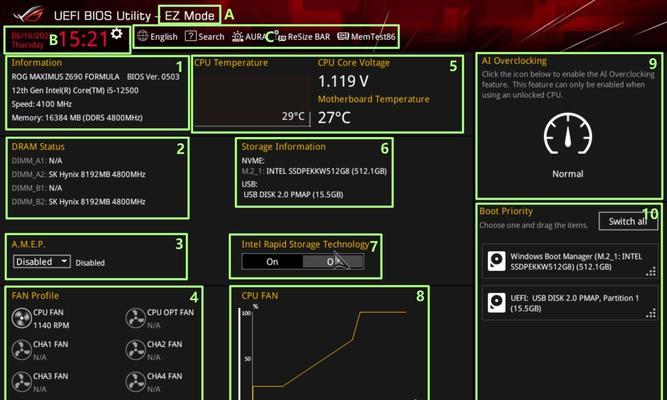Viewport: 667px width, 400px height.
Task: Open the A.M.E.P. Disabled dropdown
Action: coord(42,261)
